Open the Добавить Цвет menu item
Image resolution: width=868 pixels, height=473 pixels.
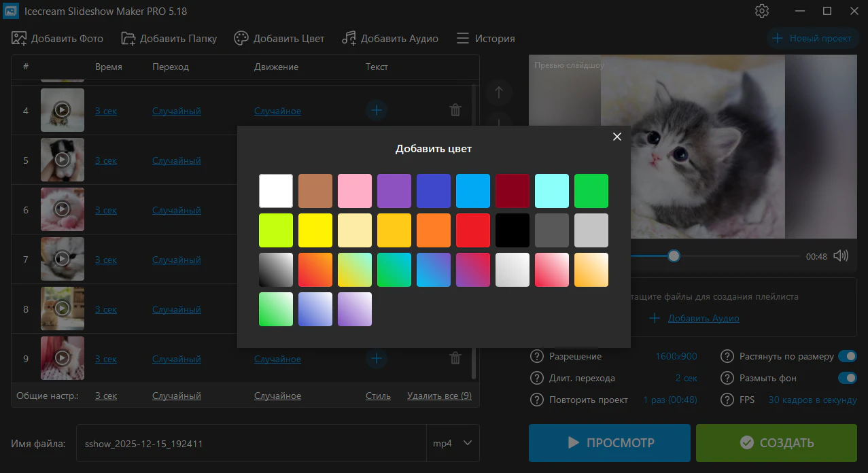coord(279,39)
